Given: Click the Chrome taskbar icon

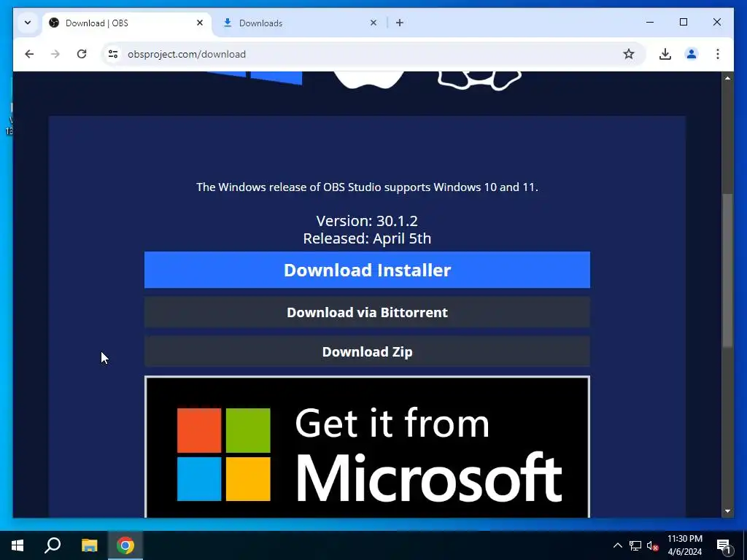Looking at the screenshot, I should coord(125,545).
